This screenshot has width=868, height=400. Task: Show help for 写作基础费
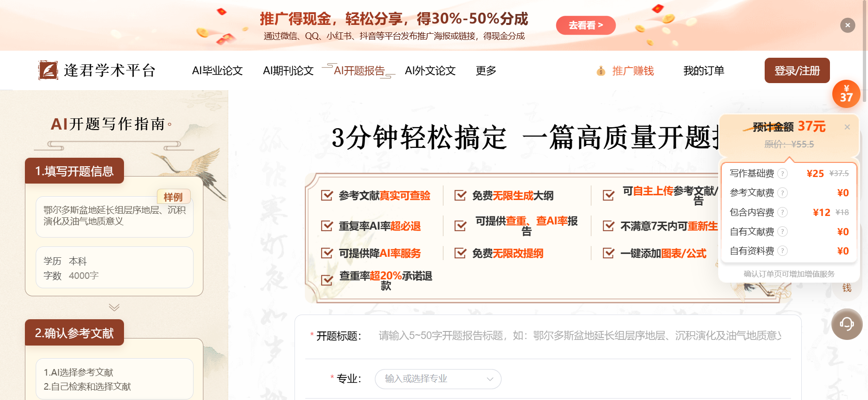[783, 174]
